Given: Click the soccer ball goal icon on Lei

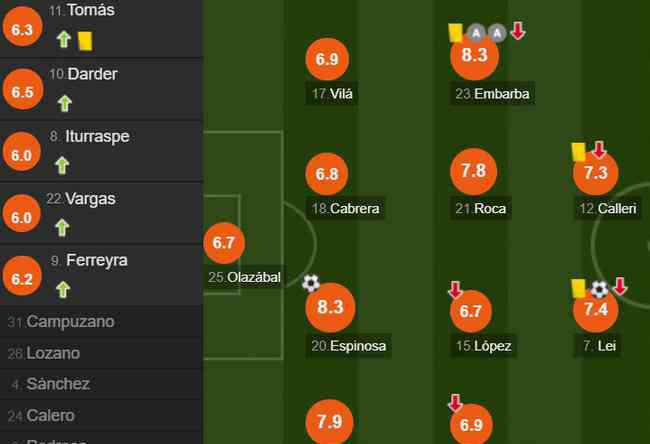Looking at the screenshot, I should 599,289.
